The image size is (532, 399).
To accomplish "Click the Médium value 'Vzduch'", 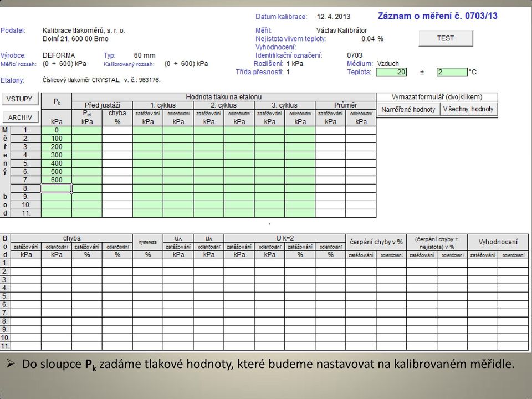I will tap(388, 63).
